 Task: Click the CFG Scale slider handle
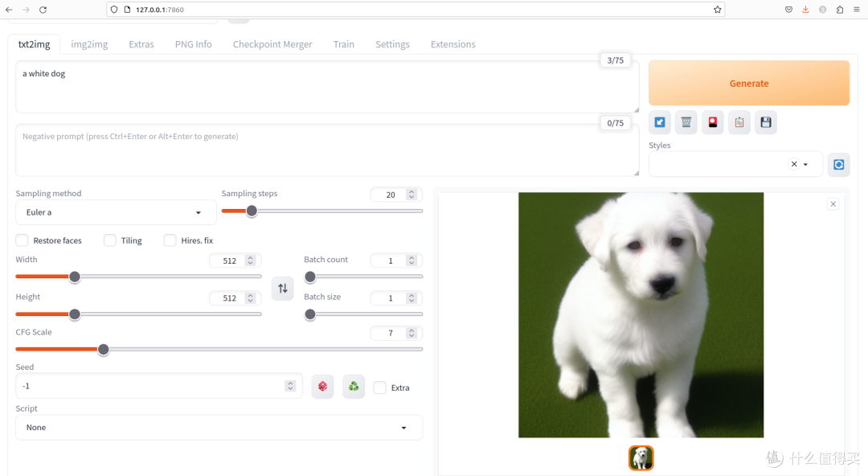103,350
